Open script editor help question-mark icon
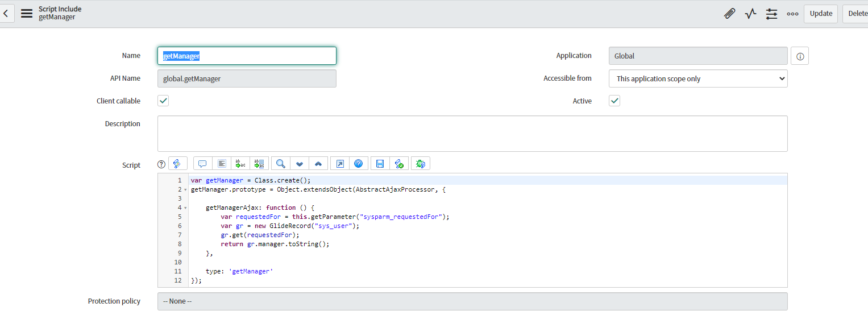Screen dimensions: 868x311 (x=161, y=164)
